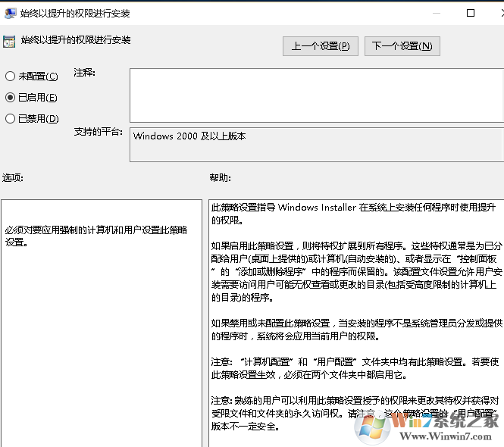Click the policy setting icon beside the header

click(9, 42)
